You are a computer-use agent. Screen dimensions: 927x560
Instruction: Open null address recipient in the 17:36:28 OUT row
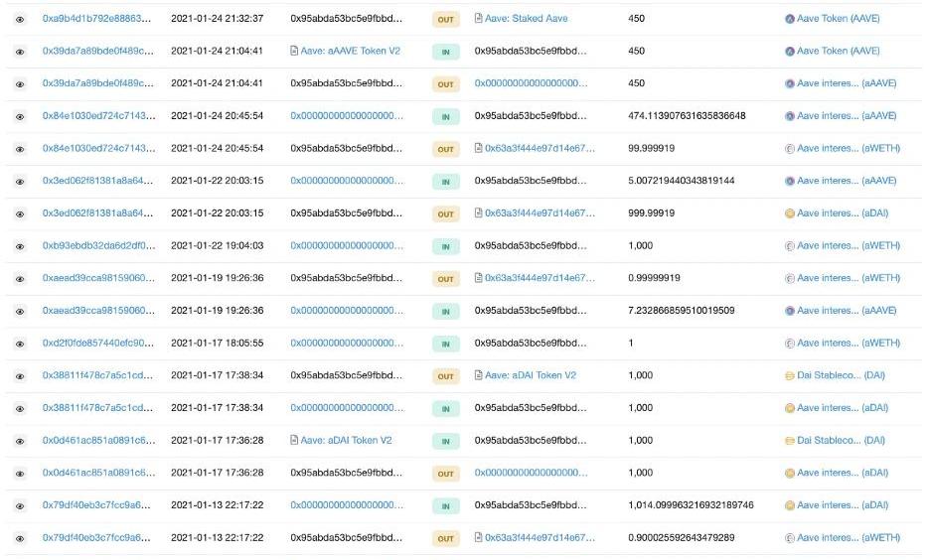[531, 473]
